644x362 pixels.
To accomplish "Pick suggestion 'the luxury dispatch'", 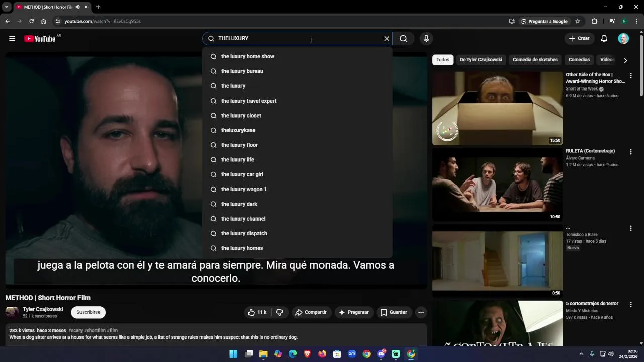I will (297, 233).
